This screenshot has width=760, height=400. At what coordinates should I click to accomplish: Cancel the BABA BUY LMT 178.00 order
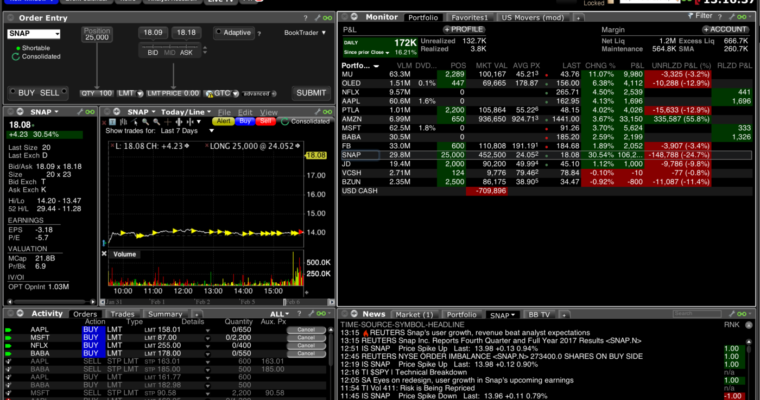[306, 353]
